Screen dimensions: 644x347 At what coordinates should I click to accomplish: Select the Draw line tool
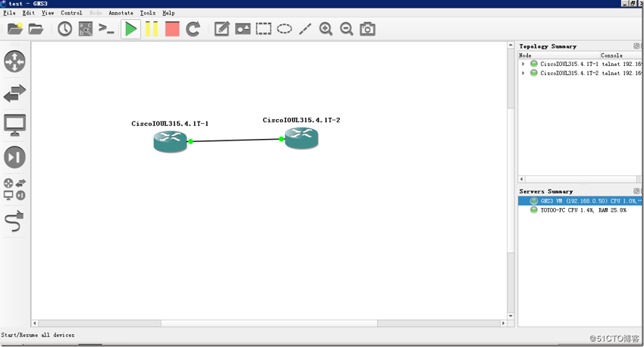point(305,29)
